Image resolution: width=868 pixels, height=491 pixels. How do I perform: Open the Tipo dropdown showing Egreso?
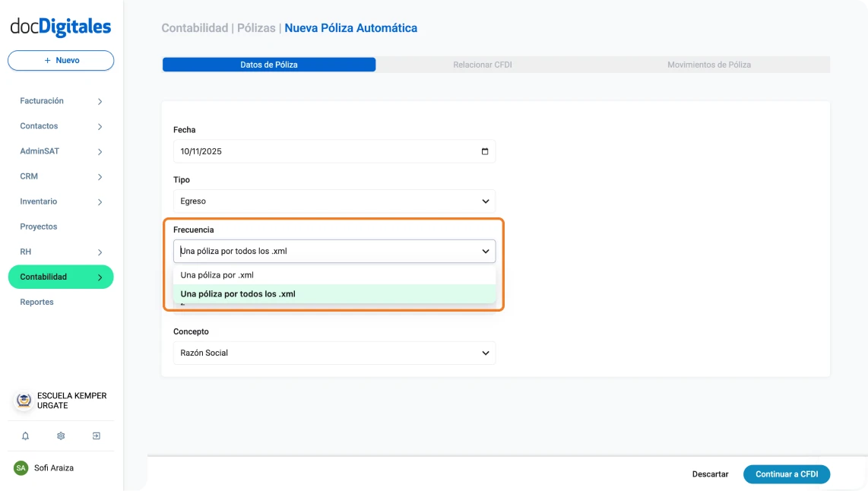334,201
